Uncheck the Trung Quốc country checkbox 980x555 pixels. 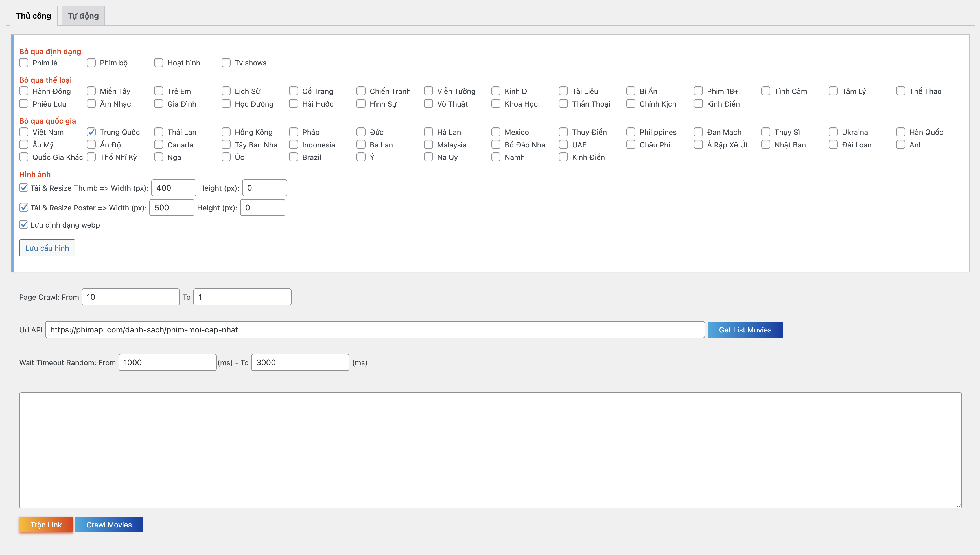point(91,132)
